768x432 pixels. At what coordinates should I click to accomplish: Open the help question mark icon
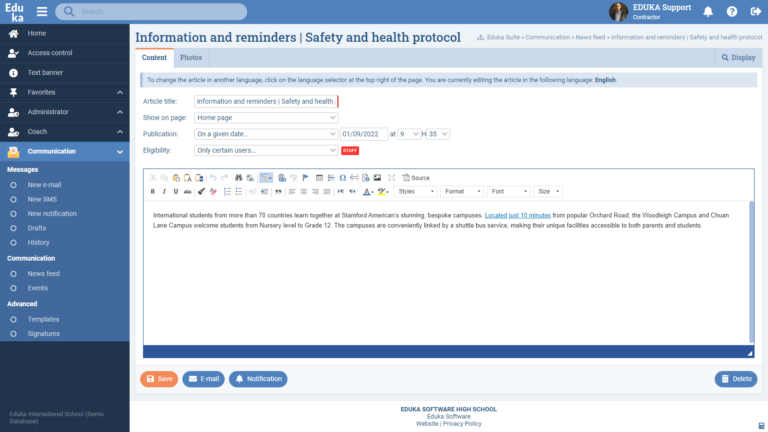[x=731, y=12]
